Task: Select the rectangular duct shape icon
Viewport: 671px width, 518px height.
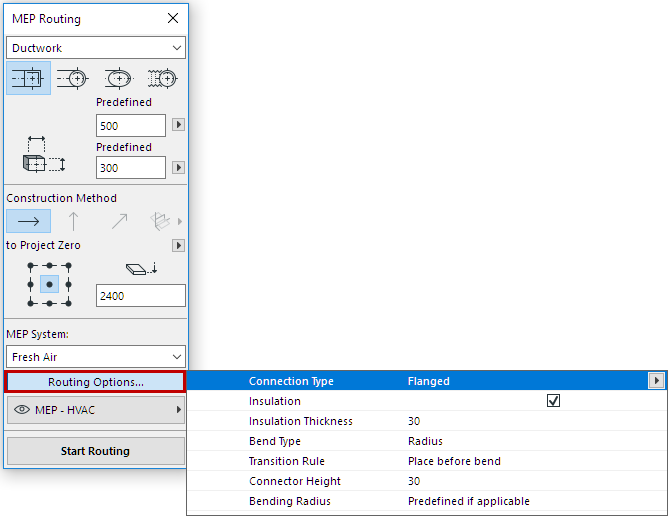Action: pyautogui.click(x=28, y=78)
